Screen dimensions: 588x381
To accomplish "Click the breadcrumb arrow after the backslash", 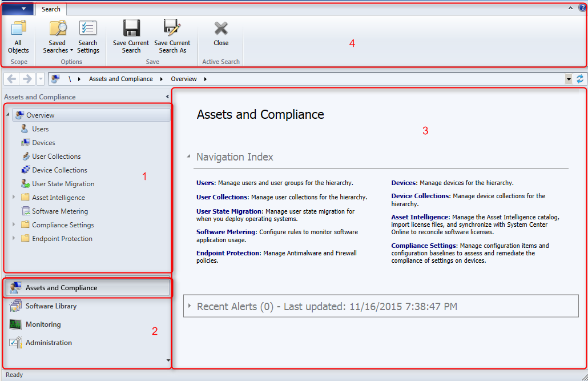I will tap(79, 79).
